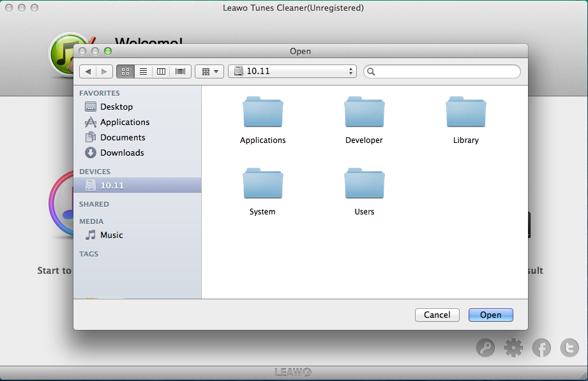The height and width of the screenshot is (381, 588).
Task: Click the Open button
Action: (x=490, y=315)
